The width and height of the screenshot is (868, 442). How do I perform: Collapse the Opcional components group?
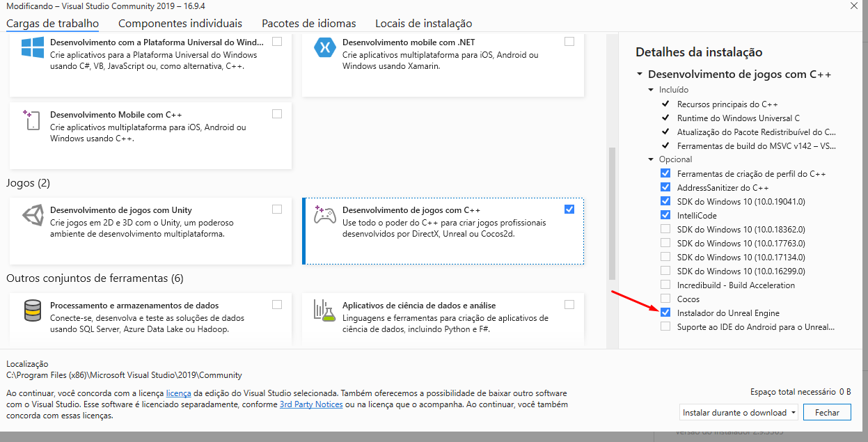click(x=651, y=159)
